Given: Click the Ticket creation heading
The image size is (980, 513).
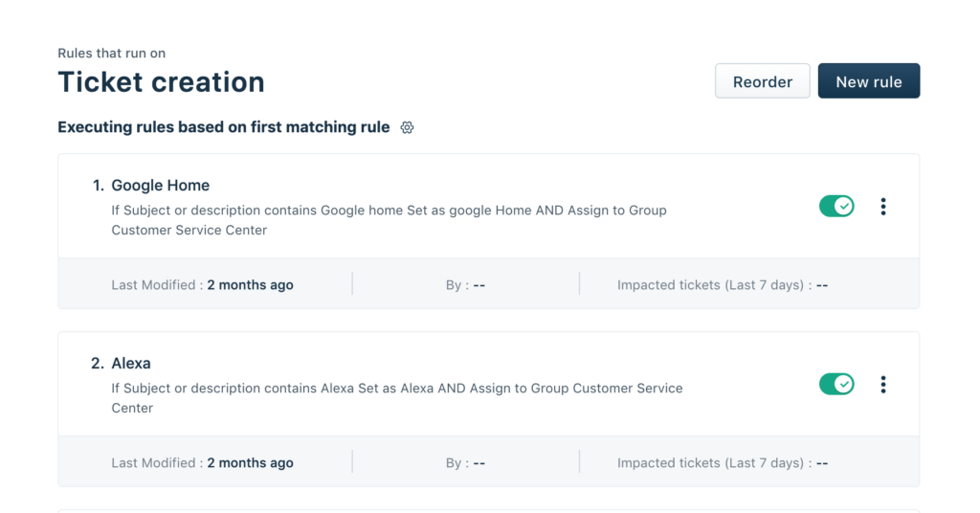Looking at the screenshot, I should (161, 82).
